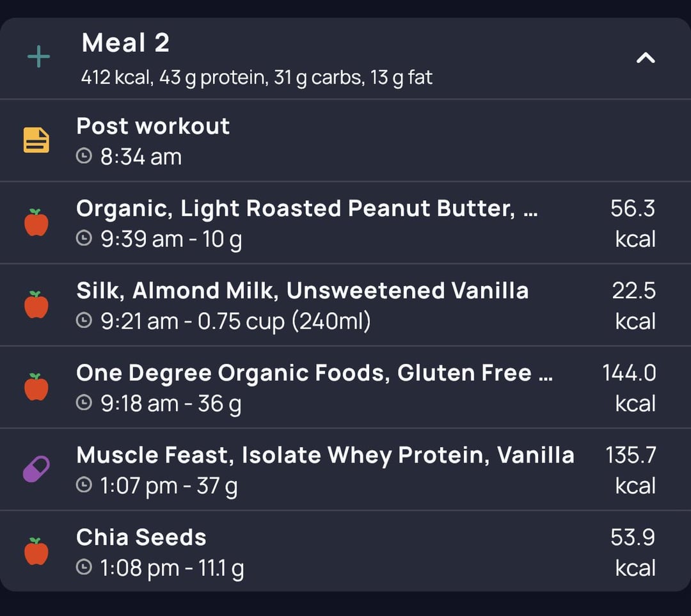Tap the apple icon beside Silk Almond Milk

click(36, 304)
